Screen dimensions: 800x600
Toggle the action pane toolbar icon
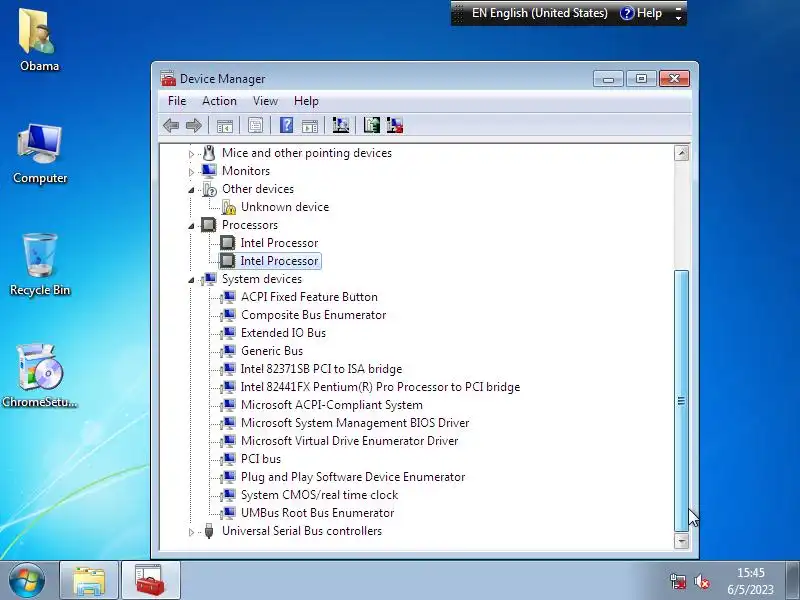[310, 126]
